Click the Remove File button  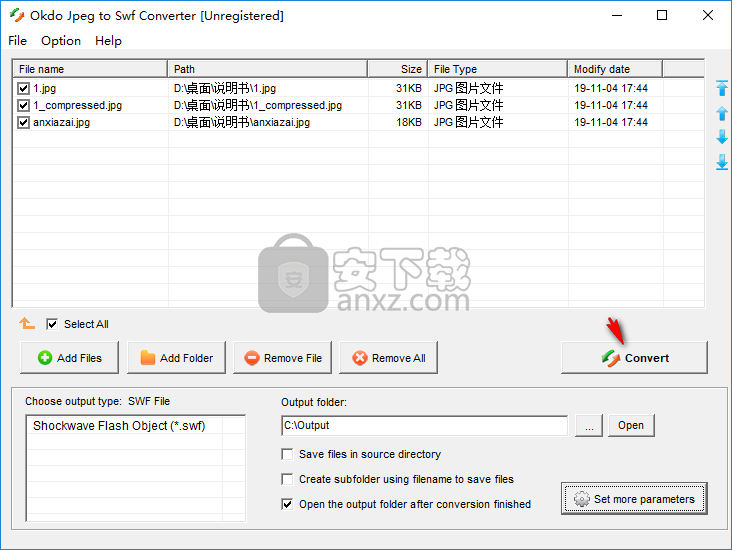[282, 358]
